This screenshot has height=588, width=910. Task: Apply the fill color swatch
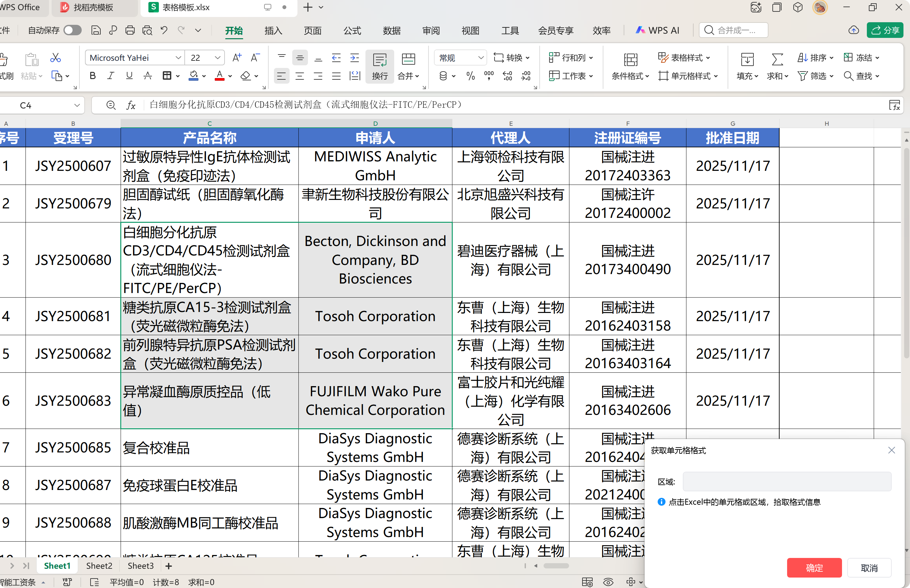tap(194, 76)
